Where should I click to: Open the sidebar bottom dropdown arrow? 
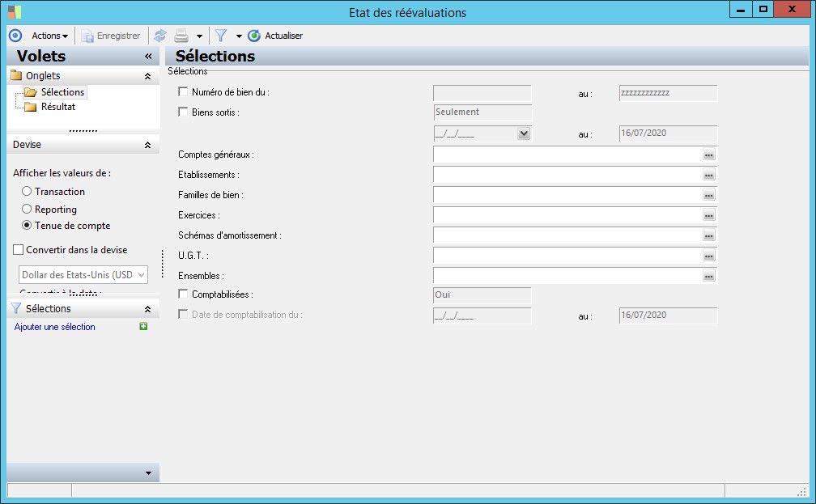point(148,472)
